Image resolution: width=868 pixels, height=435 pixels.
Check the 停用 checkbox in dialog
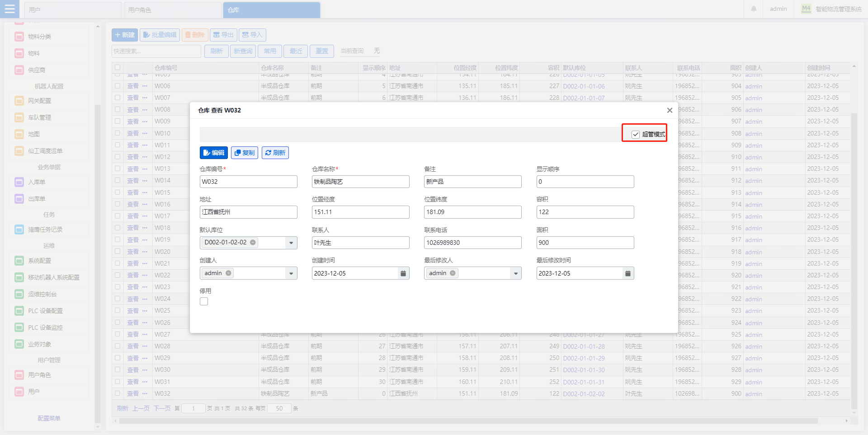[204, 301]
